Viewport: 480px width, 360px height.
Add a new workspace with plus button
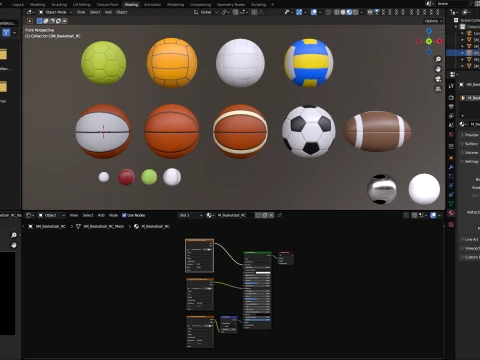(x=272, y=5)
